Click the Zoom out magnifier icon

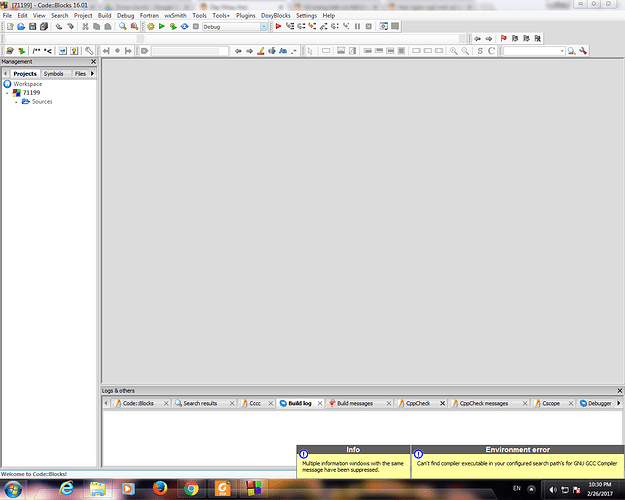465,51
